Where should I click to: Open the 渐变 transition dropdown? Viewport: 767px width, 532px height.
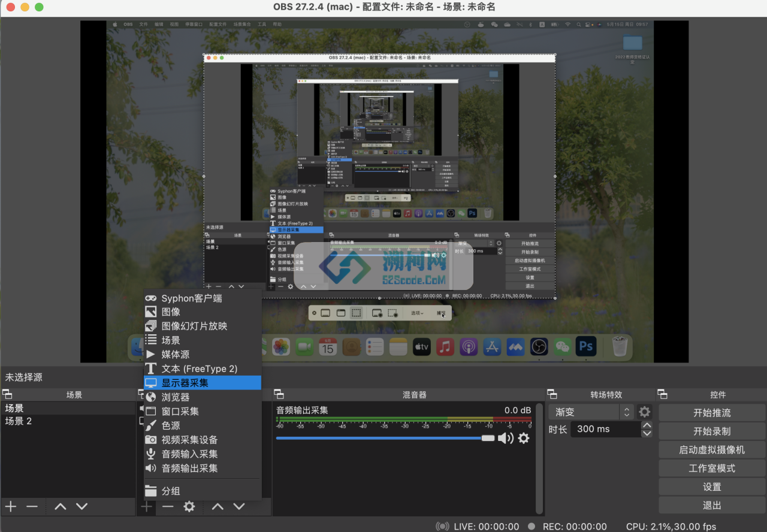click(591, 412)
